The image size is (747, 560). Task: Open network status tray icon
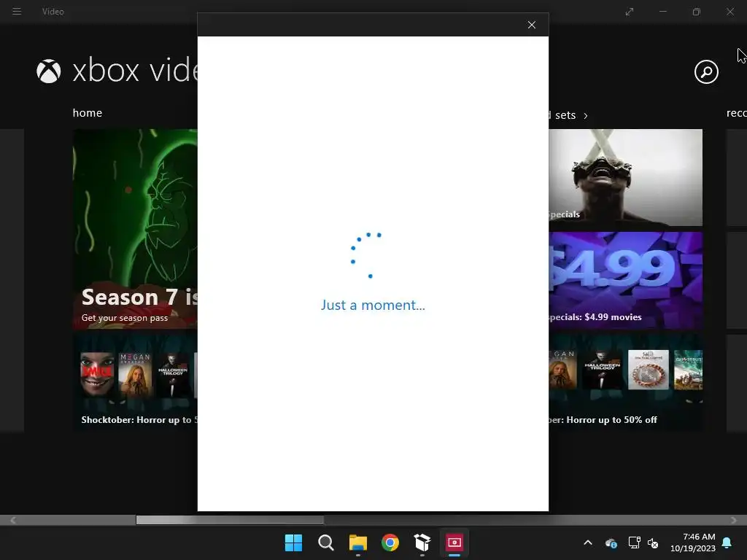pyautogui.click(x=634, y=542)
